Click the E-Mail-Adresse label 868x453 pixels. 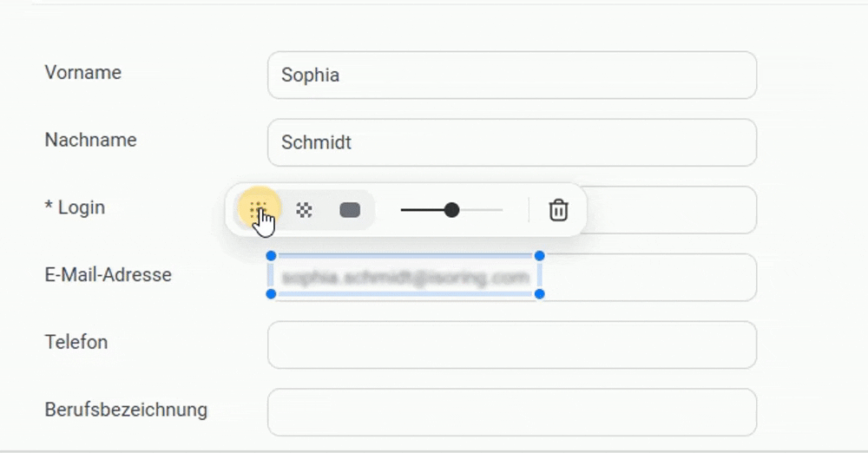point(108,275)
